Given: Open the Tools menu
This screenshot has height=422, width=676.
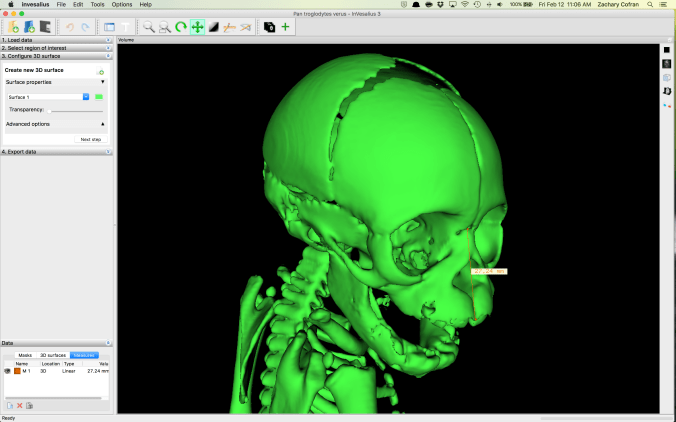Looking at the screenshot, I should point(97,5).
